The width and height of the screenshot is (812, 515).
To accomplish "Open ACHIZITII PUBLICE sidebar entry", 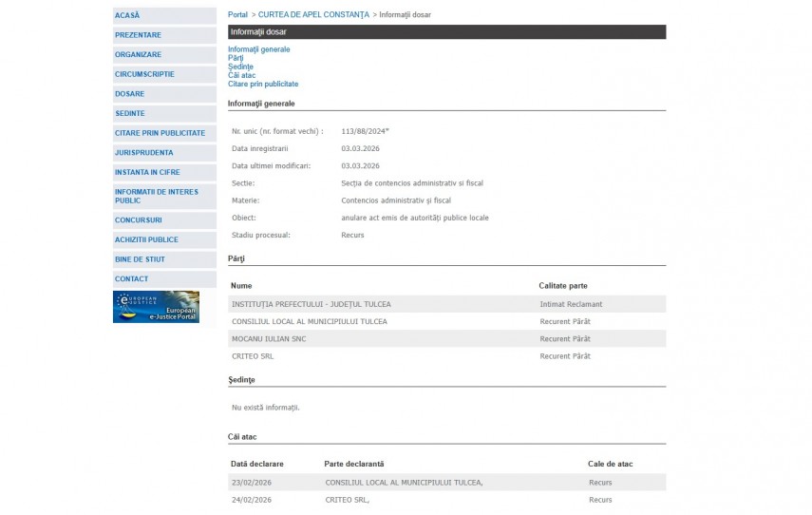I will pos(146,239).
